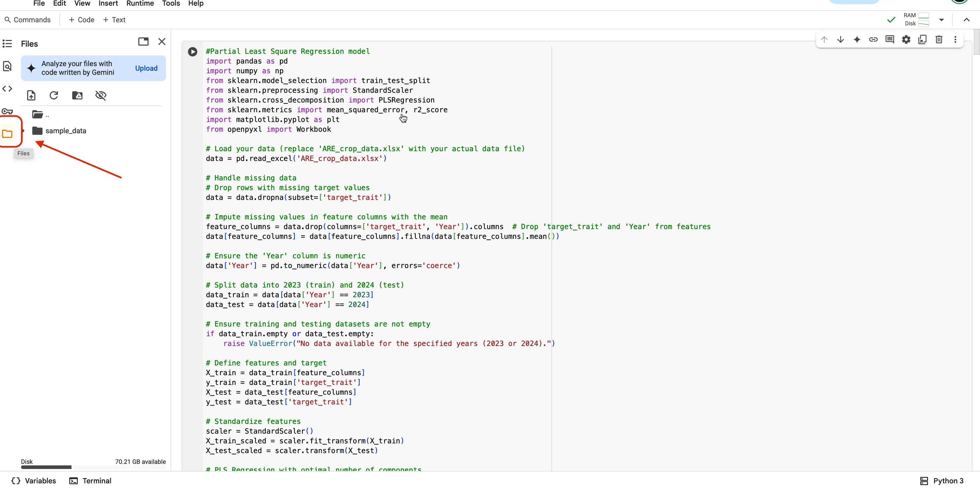Screen dimensions: 980x490
Task: Move cell up arrow
Action: click(824, 40)
